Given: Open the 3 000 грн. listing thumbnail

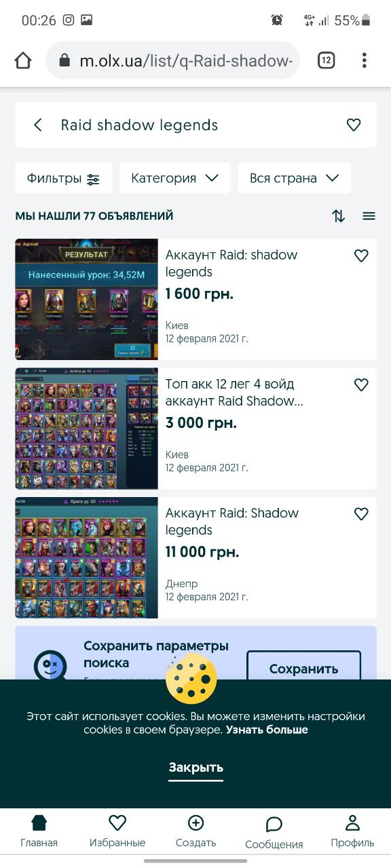Looking at the screenshot, I should coord(87,429).
